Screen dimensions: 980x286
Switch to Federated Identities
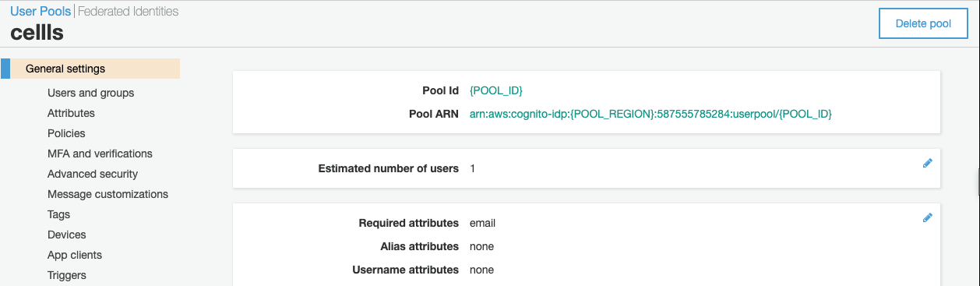click(128, 12)
